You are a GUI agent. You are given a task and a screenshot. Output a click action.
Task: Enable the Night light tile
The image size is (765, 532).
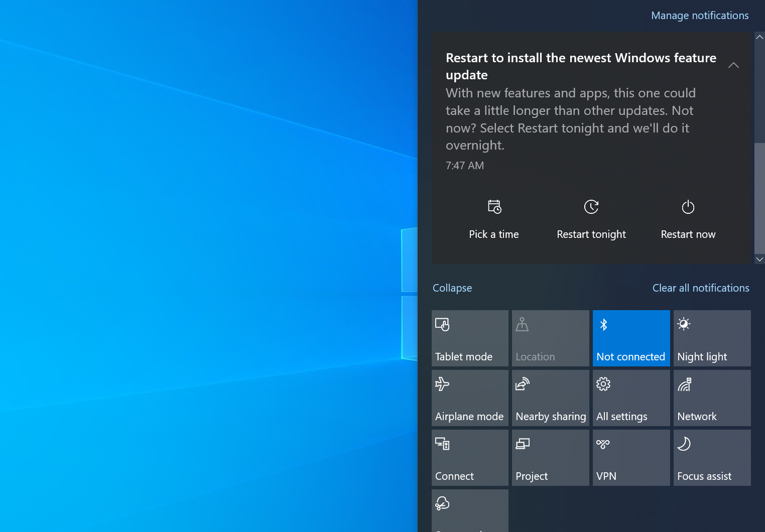tap(712, 338)
